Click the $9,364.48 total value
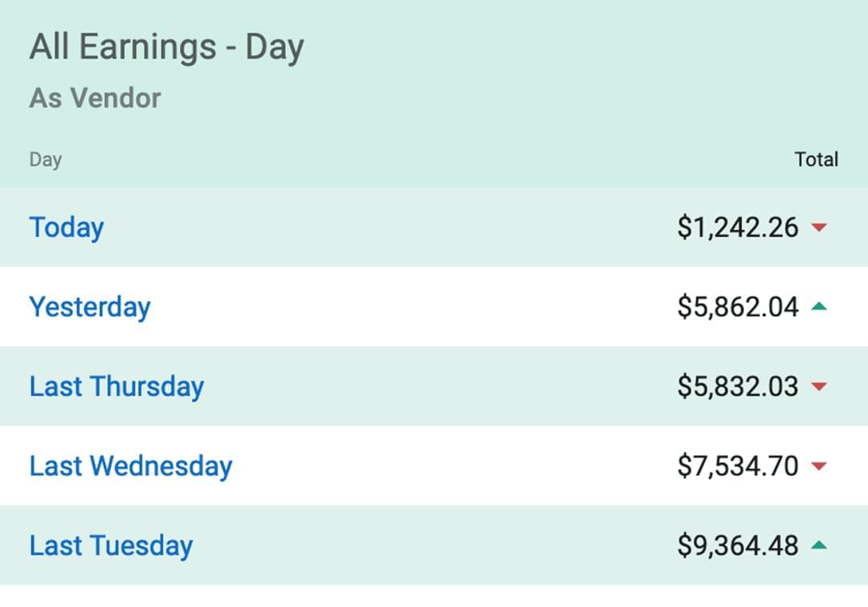This screenshot has height=607, width=868. (x=738, y=545)
